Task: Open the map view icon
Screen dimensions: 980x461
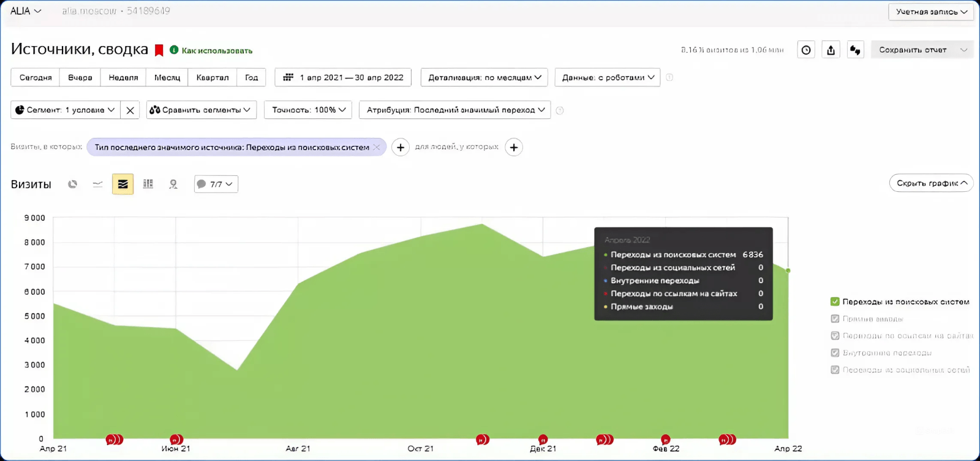Action: pos(173,184)
